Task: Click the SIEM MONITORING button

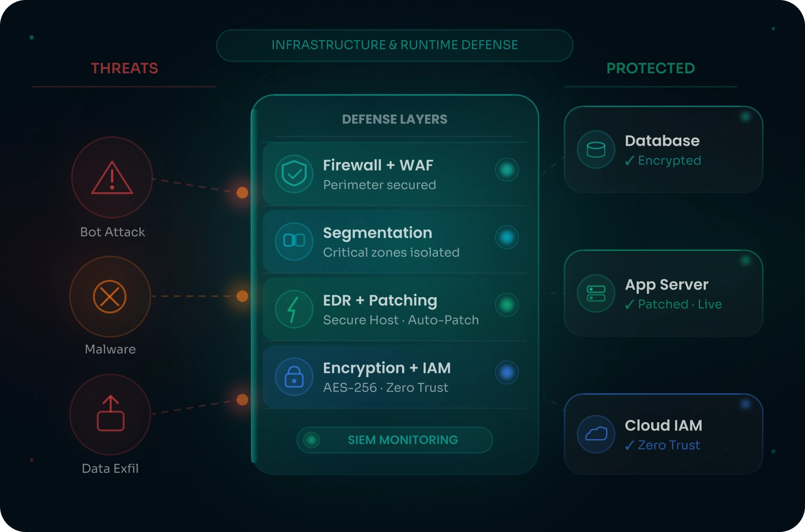Action: click(395, 440)
